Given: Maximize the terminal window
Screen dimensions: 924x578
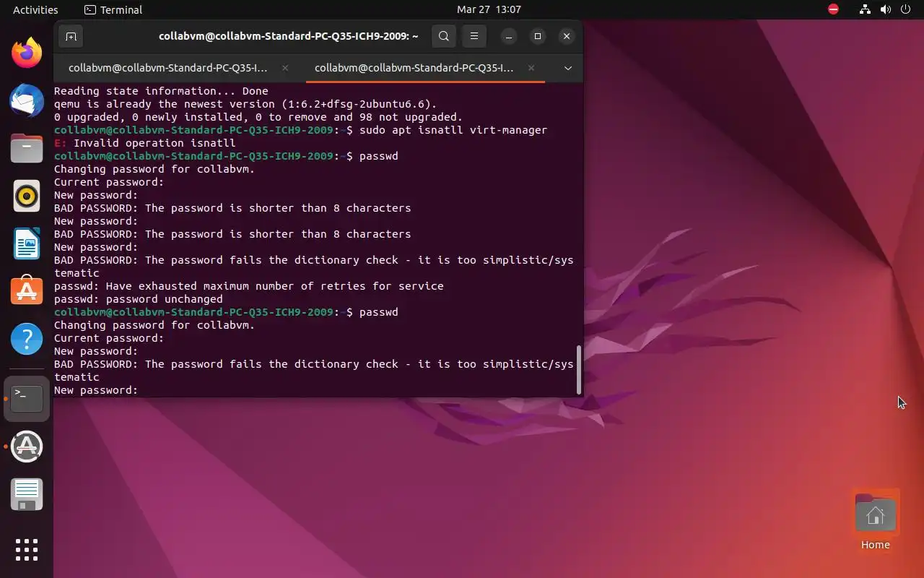Looking at the screenshot, I should 538,36.
